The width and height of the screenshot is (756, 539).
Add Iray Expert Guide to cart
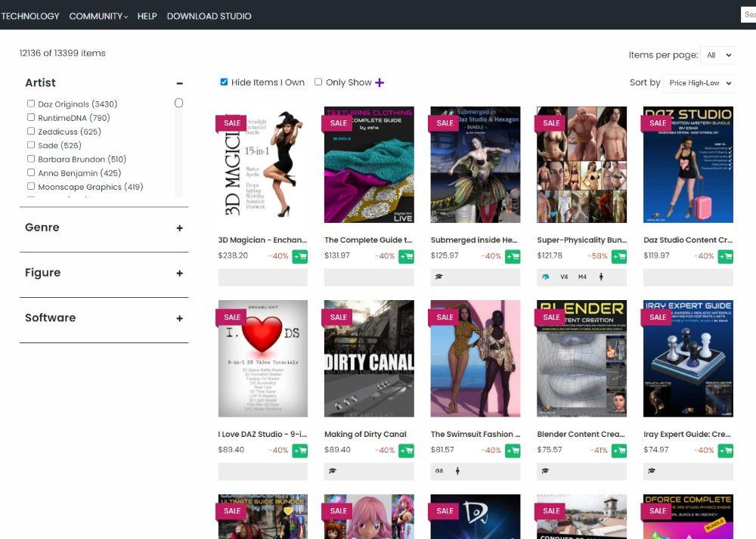(x=725, y=451)
